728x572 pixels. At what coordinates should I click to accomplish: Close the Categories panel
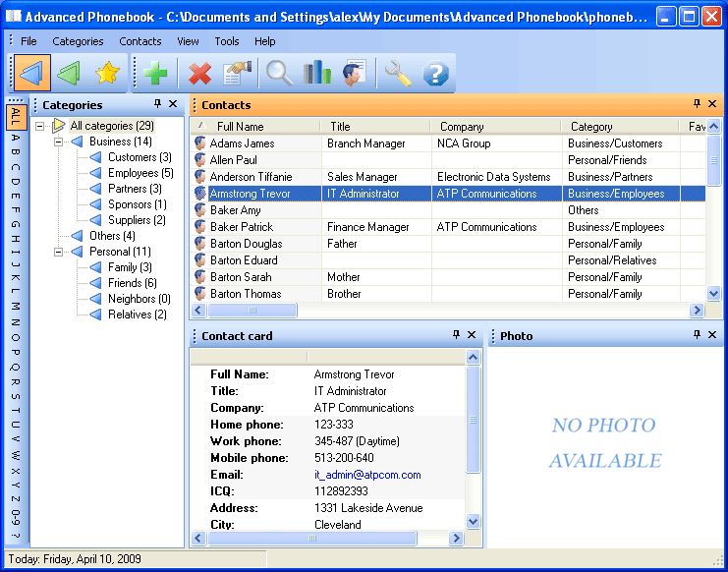pos(173,104)
